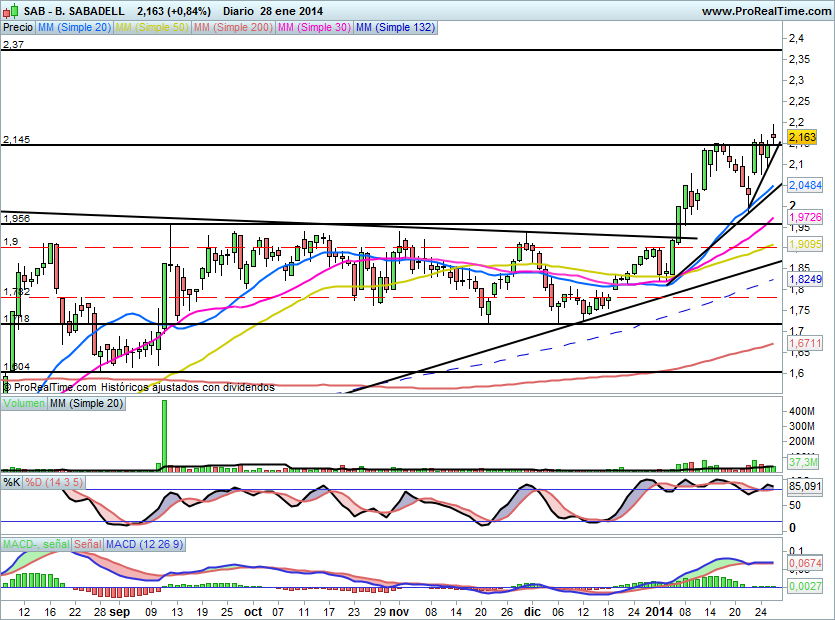Click the dic month marker on time axis
This screenshot has height=620, width=835.
[532, 612]
